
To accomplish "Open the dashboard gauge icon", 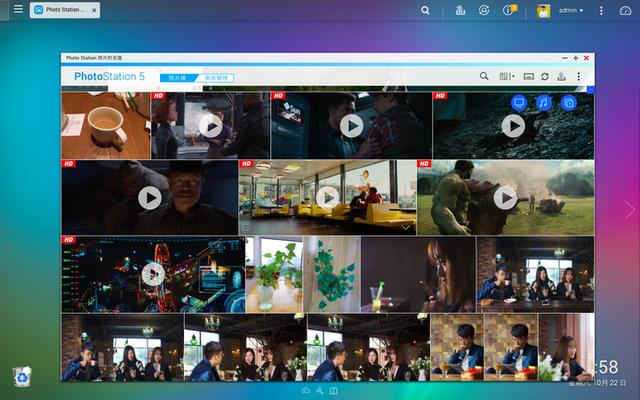I will 625,11.
